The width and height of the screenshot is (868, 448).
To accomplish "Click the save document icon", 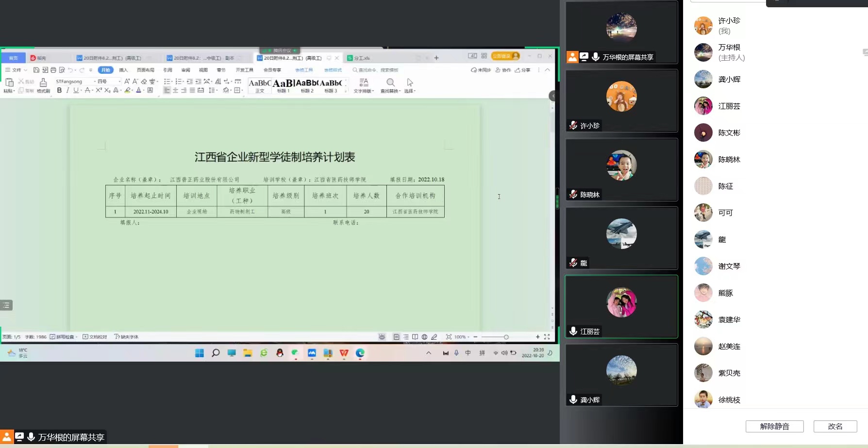I will click(x=36, y=70).
